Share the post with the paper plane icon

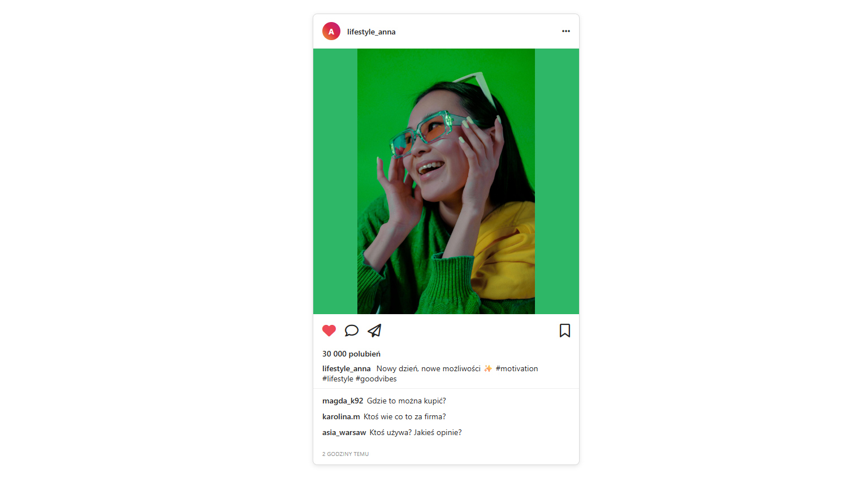click(x=374, y=331)
